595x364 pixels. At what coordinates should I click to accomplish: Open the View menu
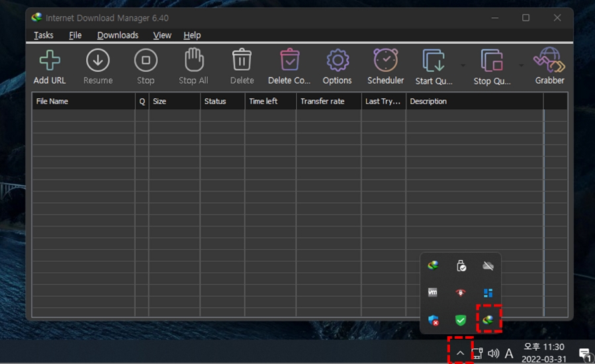point(162,35)
